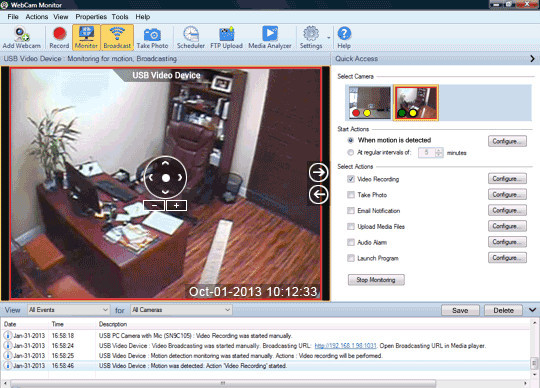Open the All Cameras dropdown
The width and height of the screenshot is (540, 388).
click(181, 310)
